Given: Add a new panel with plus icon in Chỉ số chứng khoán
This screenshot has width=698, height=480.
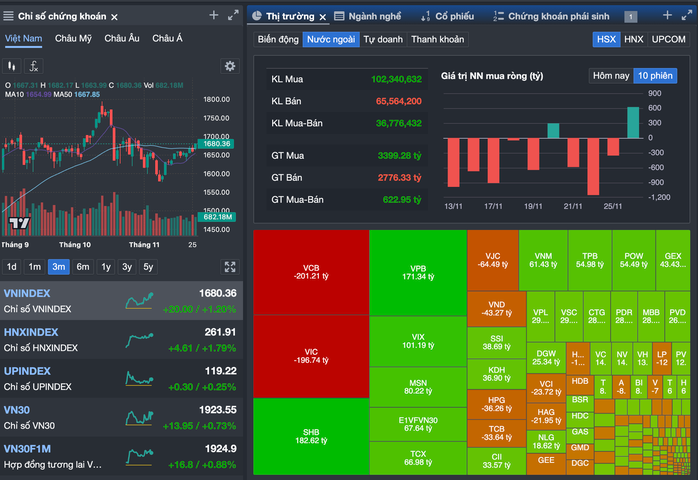Looking at the screenshot, I should pos(213,16).
